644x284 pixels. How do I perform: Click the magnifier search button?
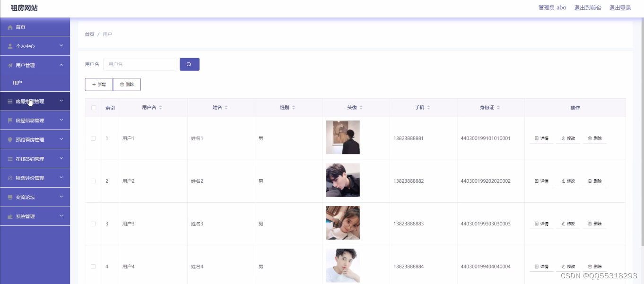189,64
